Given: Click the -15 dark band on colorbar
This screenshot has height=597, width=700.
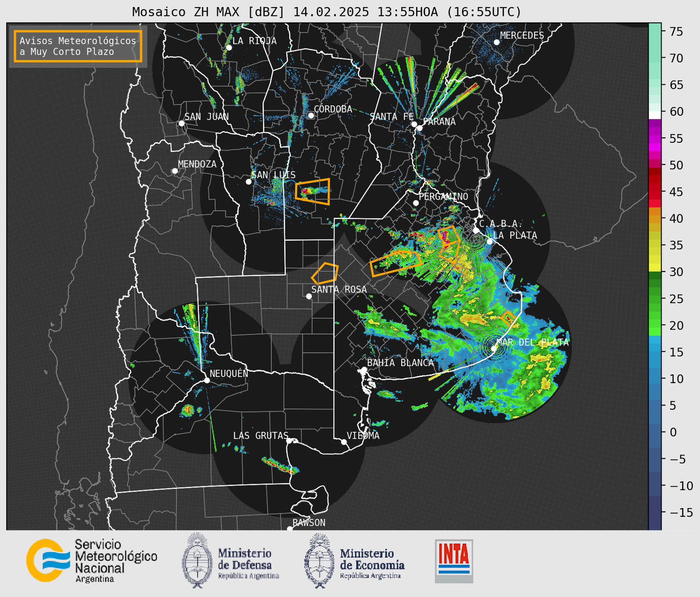Looking at the screenshot, I should point(655,512).
